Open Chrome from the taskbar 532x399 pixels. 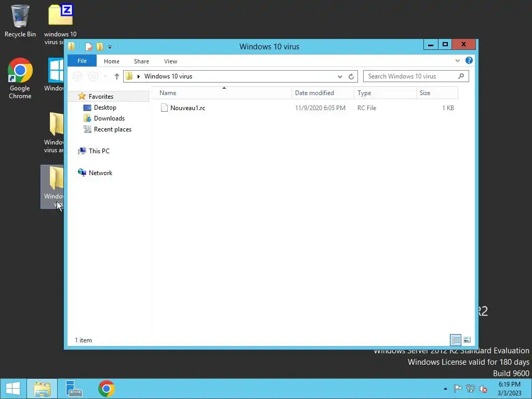pyautogui.click(x=106, y=389)
